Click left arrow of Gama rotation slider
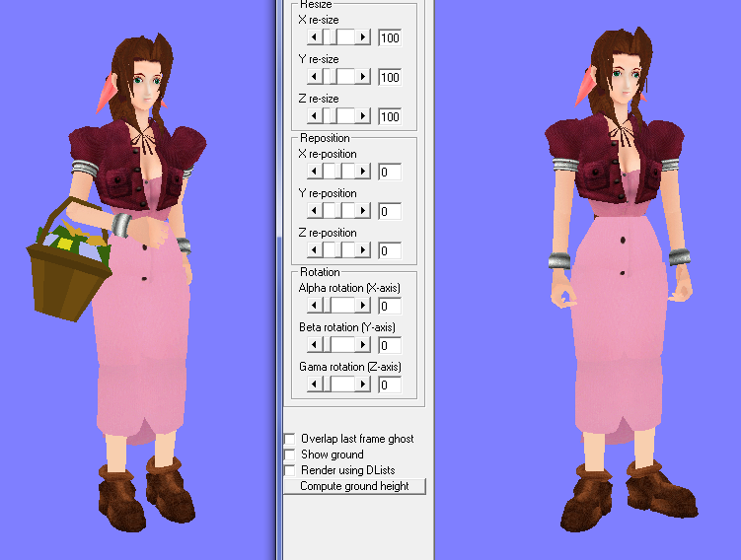The image size is (741, 560). click(314, 385)
